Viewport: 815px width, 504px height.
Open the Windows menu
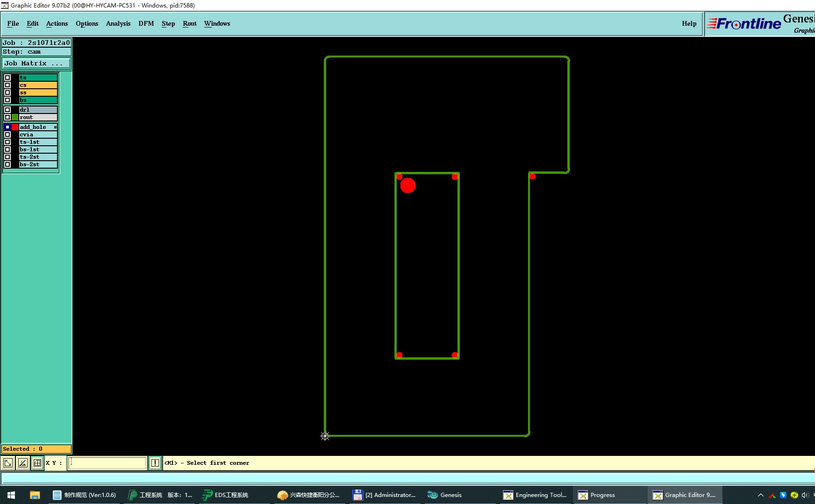point(217,23)
